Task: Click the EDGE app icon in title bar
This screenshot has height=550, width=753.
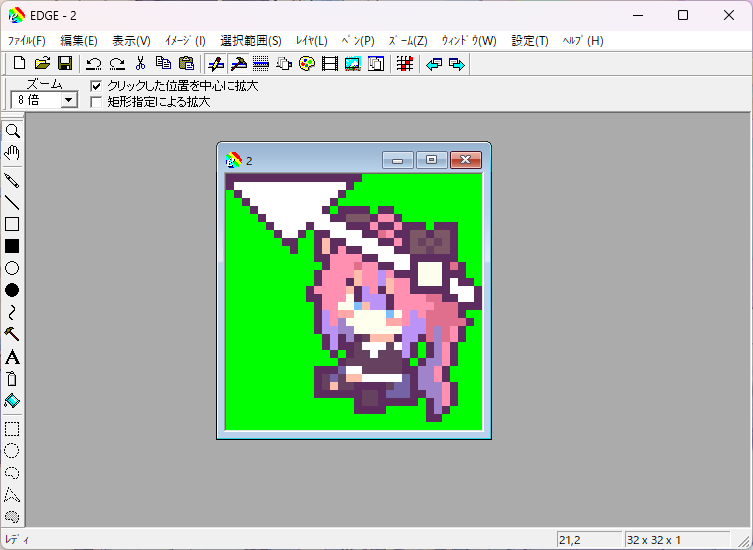Action: click(x=16, y=15)
